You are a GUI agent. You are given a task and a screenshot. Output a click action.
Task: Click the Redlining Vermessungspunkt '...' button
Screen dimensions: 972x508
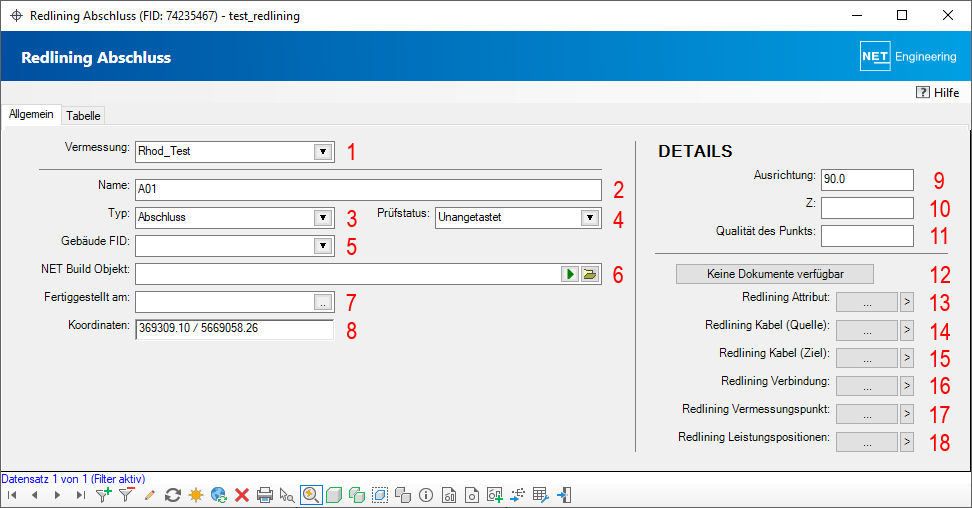(867, 414)
